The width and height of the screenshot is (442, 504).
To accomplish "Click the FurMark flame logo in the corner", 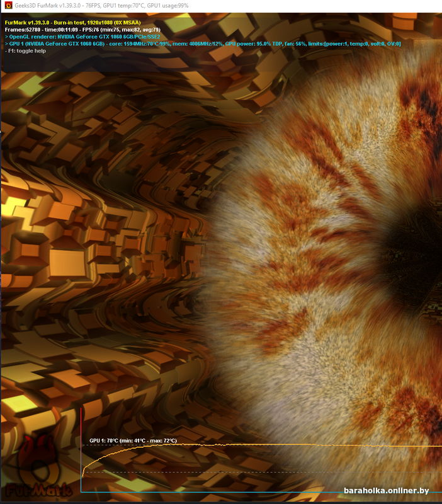I will pyautogui.click(x=38, y=466).
